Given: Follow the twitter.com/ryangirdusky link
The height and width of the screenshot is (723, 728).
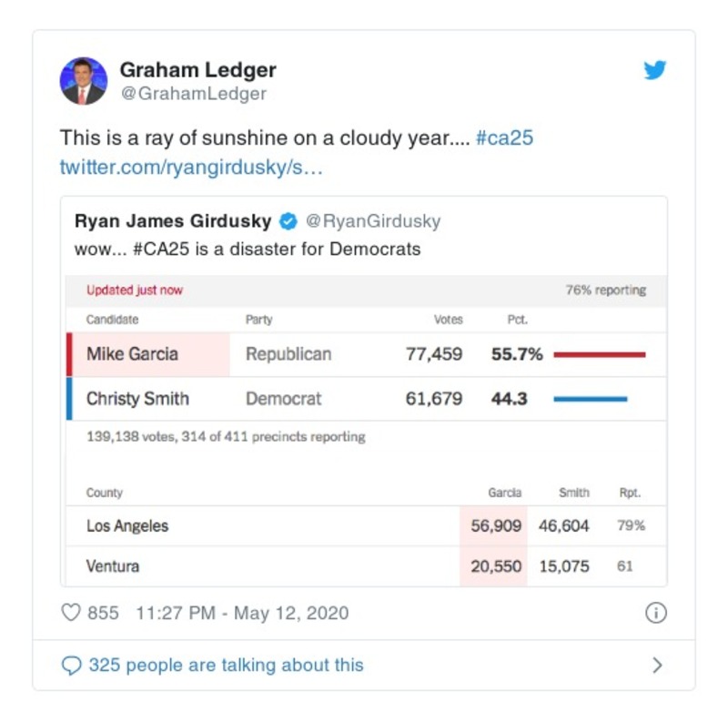Looking at the screenshot, I should (x=191, y=168).
